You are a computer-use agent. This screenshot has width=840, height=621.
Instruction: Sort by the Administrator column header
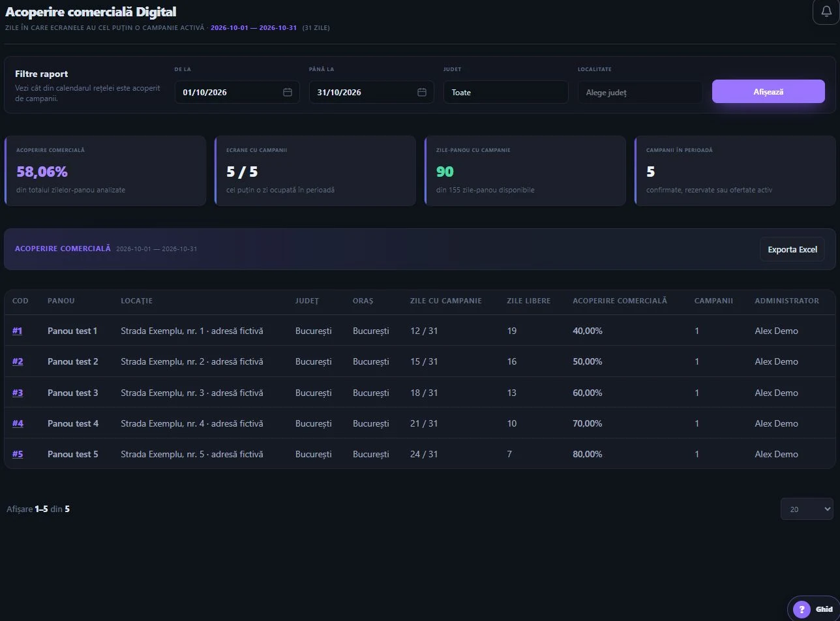coord(787,301)
